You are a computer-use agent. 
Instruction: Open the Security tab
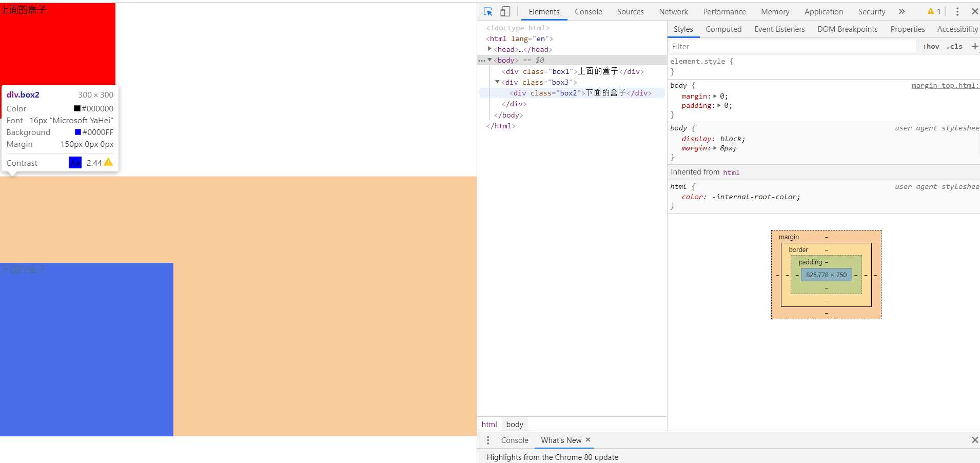pos(872,11)
